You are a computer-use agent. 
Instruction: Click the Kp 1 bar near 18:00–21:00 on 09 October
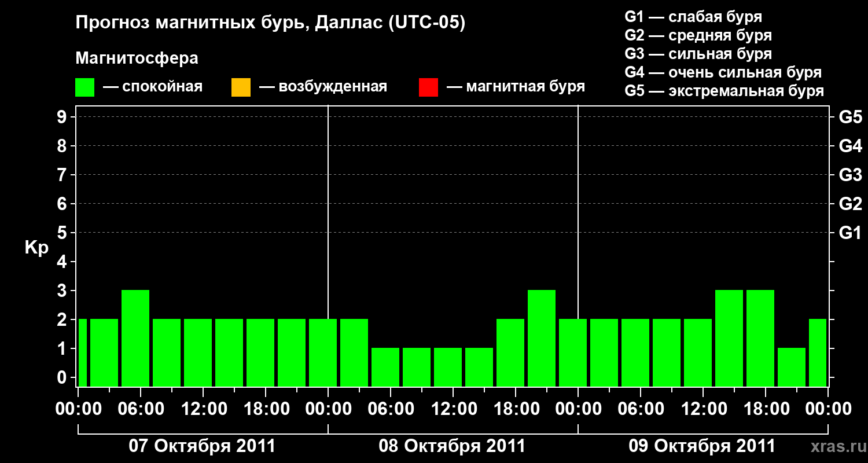(792, 367)
